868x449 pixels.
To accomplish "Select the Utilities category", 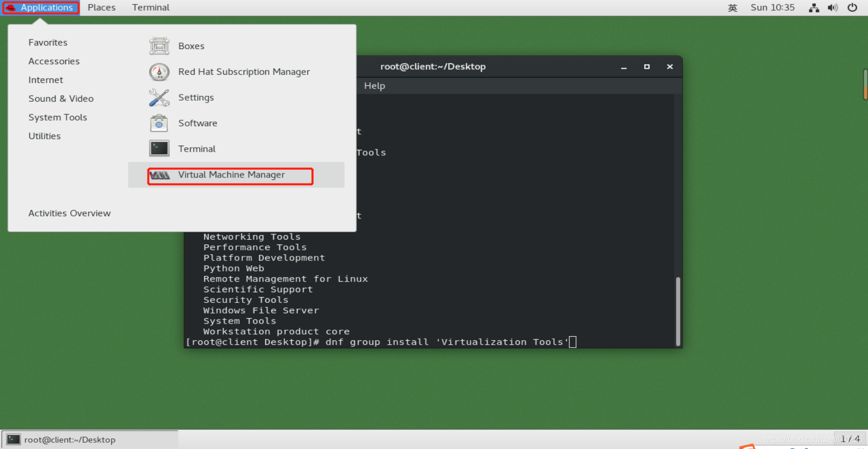I will [44, 136].
